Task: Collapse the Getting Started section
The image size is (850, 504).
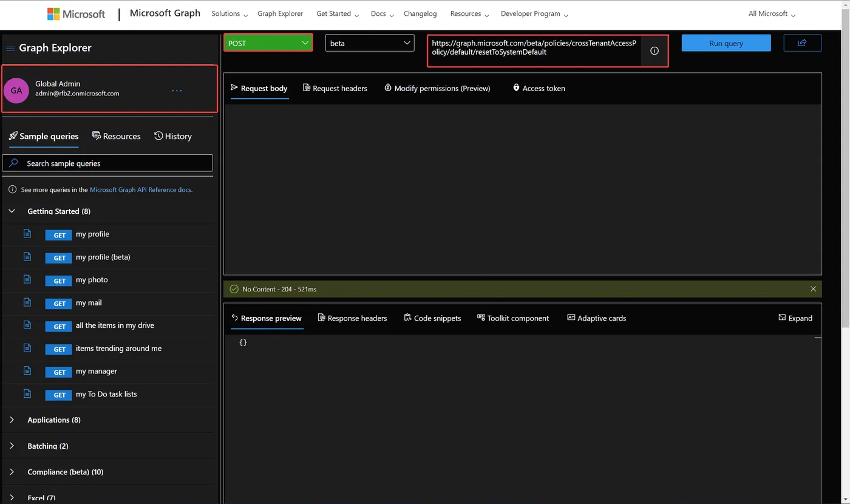Action: click(x=12, y=211)
